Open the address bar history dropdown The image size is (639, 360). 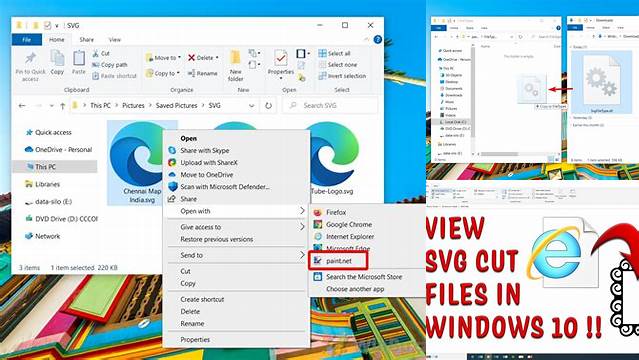tap(251, 106)
